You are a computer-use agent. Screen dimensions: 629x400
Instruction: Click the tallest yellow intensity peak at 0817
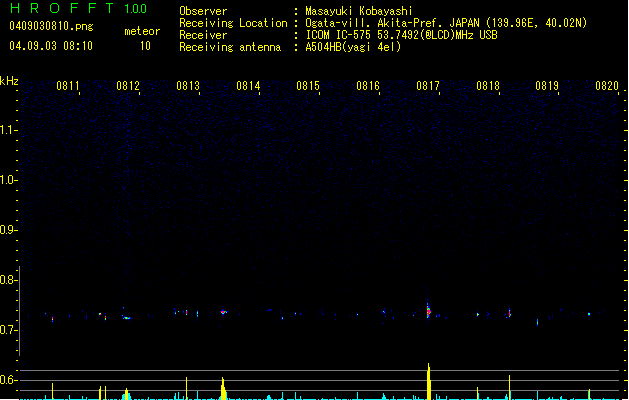(429, 381)
